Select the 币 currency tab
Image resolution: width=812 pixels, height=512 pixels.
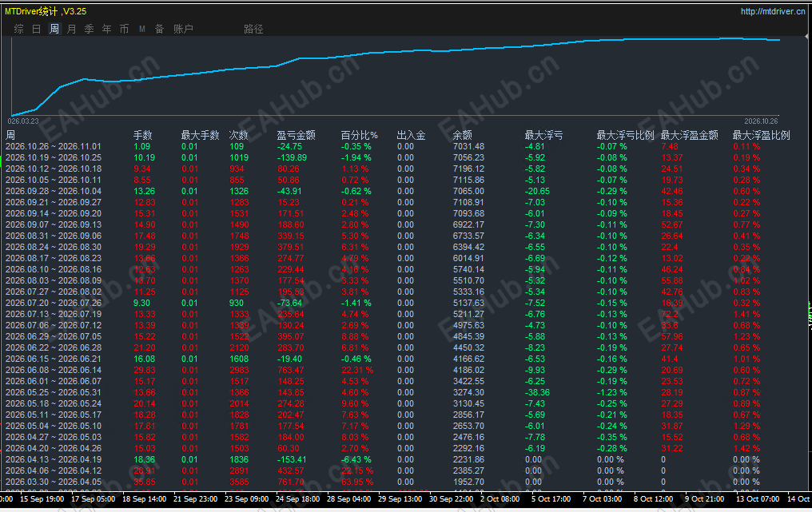(125, 29)
